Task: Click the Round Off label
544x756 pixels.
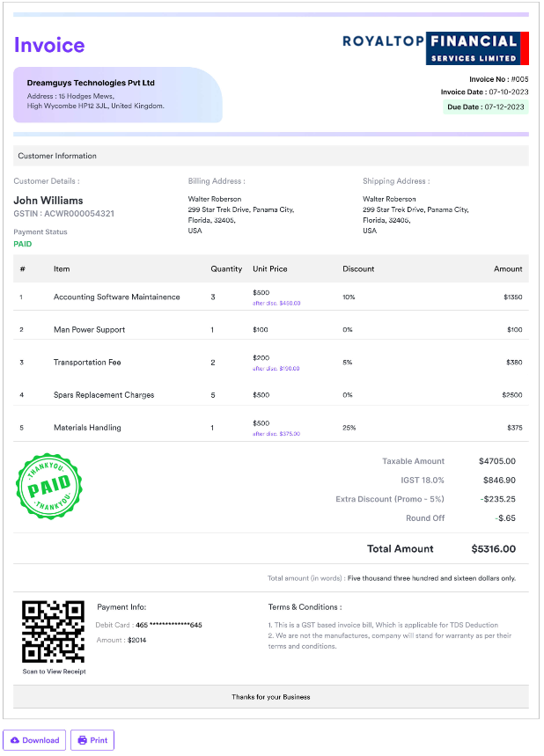Action: [425, 518]
